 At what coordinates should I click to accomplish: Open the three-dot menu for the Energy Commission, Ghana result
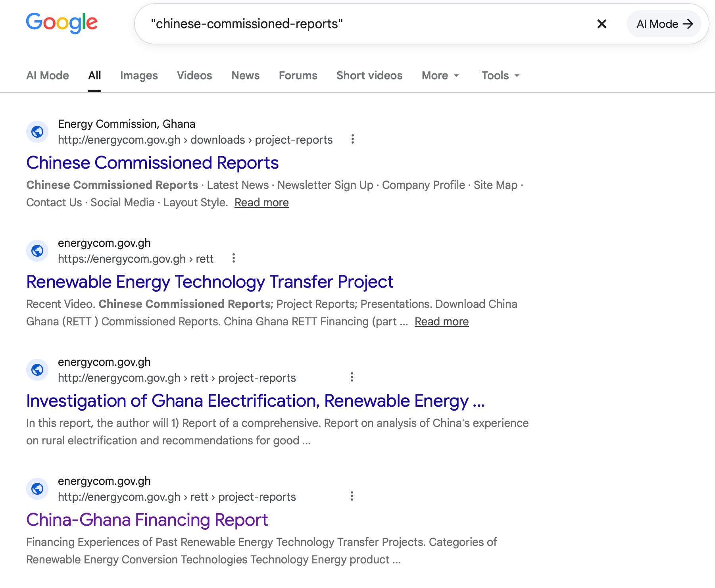(x=352, y=139)
